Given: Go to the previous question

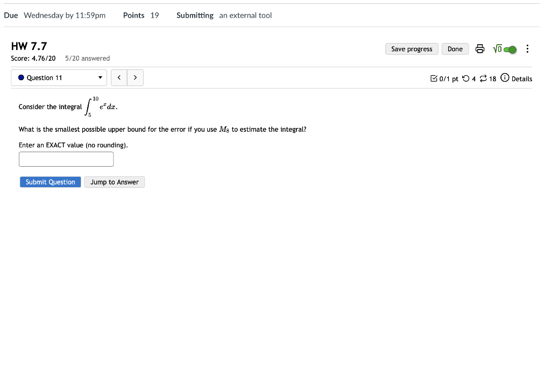Looking at the screenshot, I should pyautogui.click(x=119, y=77).
